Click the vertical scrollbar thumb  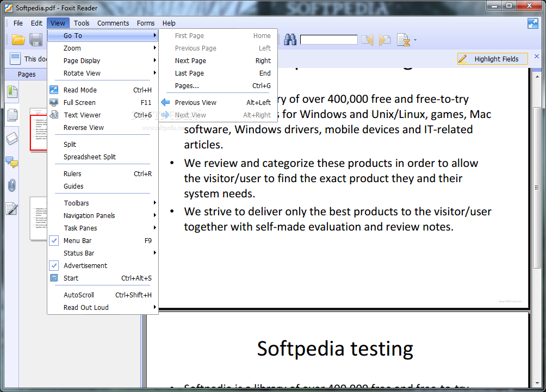pos(537,187)
